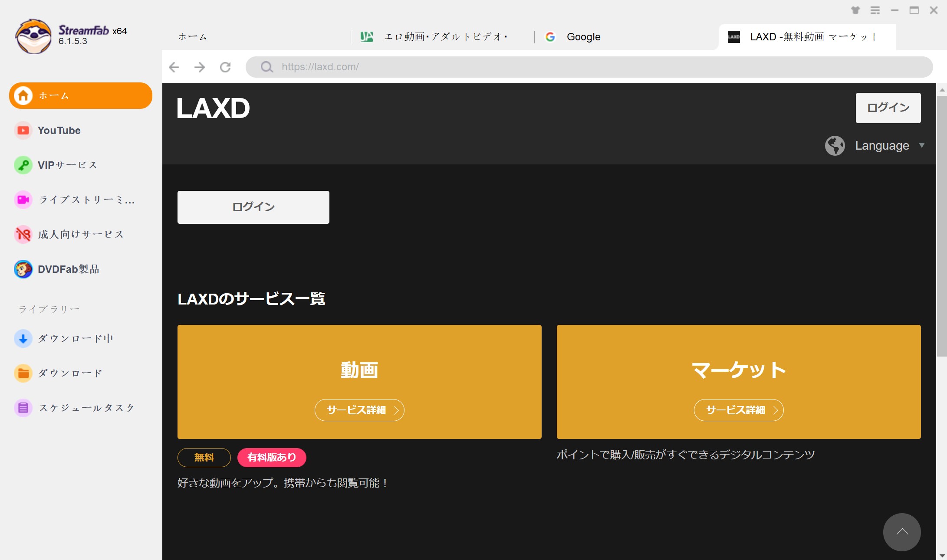The height and width of the screenshot is (560, 947).
Task: Click the 有料版あり pink badge
Action: [x=272, y=457]
